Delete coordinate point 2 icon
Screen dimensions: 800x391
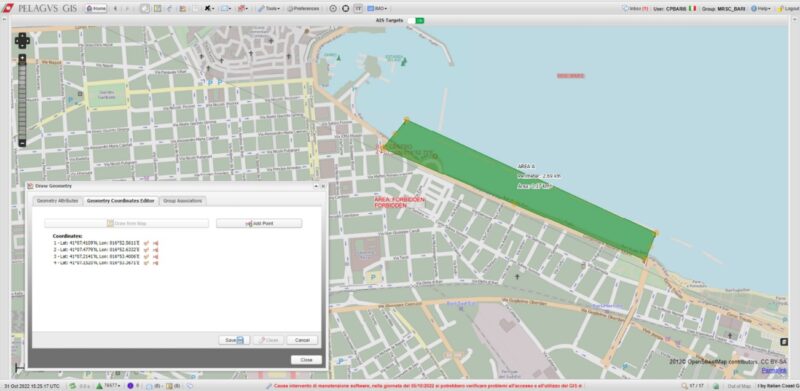coord(155,250)
